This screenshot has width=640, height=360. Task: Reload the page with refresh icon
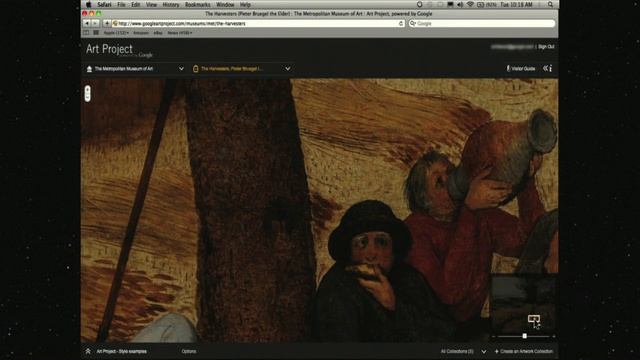pos(401,23)
